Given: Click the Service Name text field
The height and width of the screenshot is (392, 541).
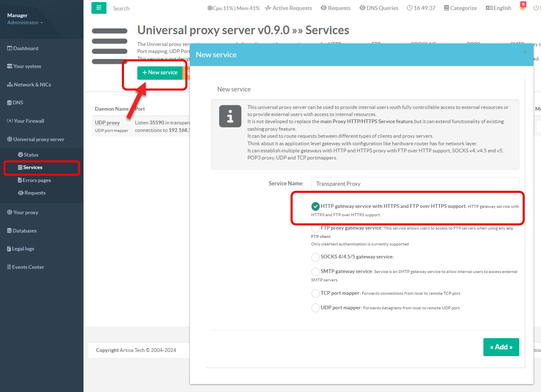Looking at the screenshot, I should 415,184.
